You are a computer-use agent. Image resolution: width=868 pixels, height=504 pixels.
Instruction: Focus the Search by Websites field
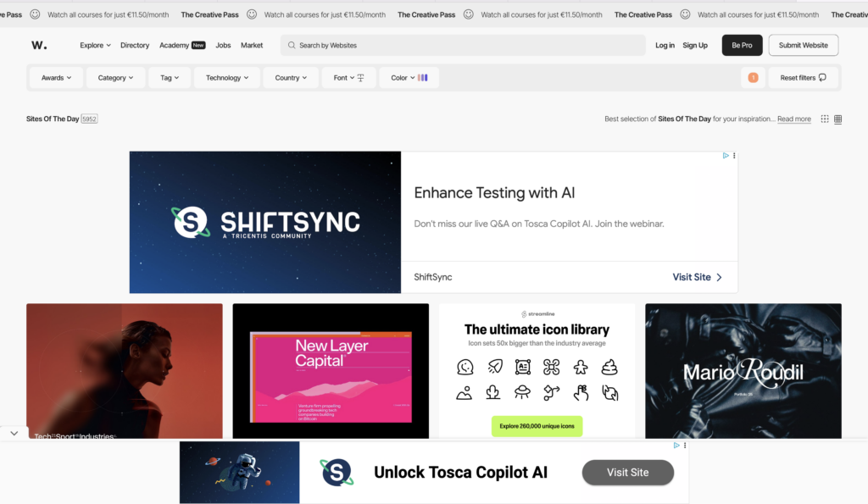(x=463, y=46)
